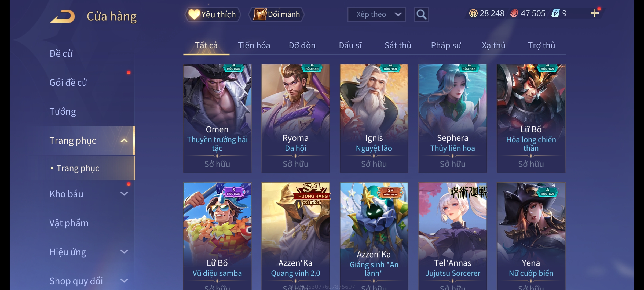
Task: Tap the red ruby currency icon
Action: coord(514,13)
